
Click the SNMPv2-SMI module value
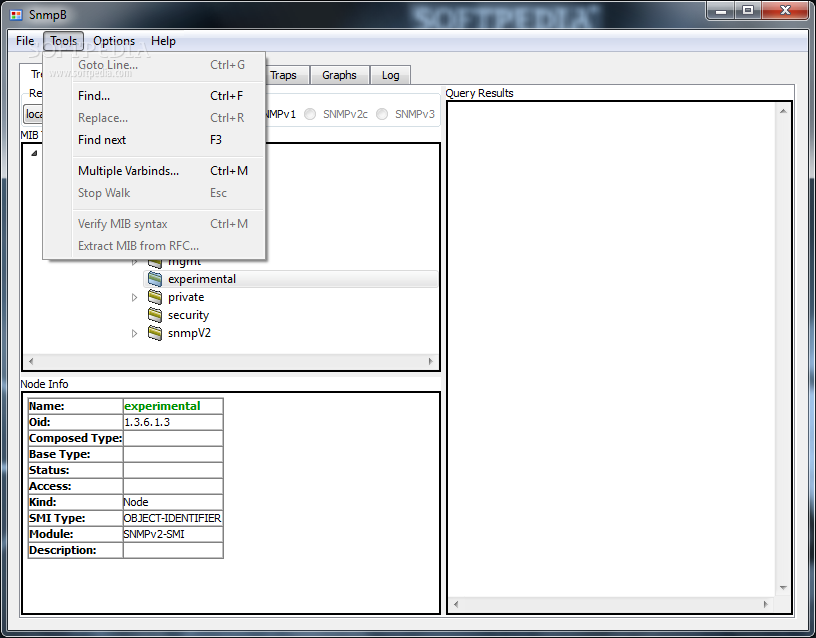tap(154, 534)
